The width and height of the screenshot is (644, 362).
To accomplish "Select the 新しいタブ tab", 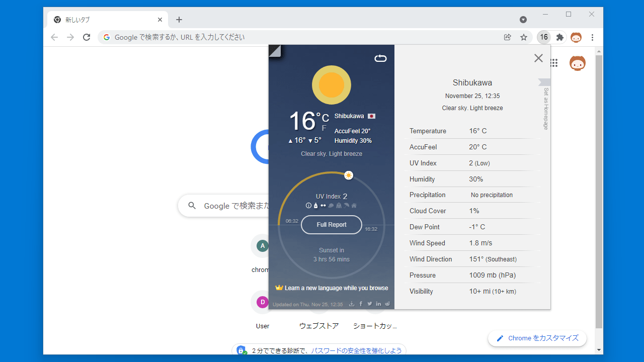I will coord(107,20).
